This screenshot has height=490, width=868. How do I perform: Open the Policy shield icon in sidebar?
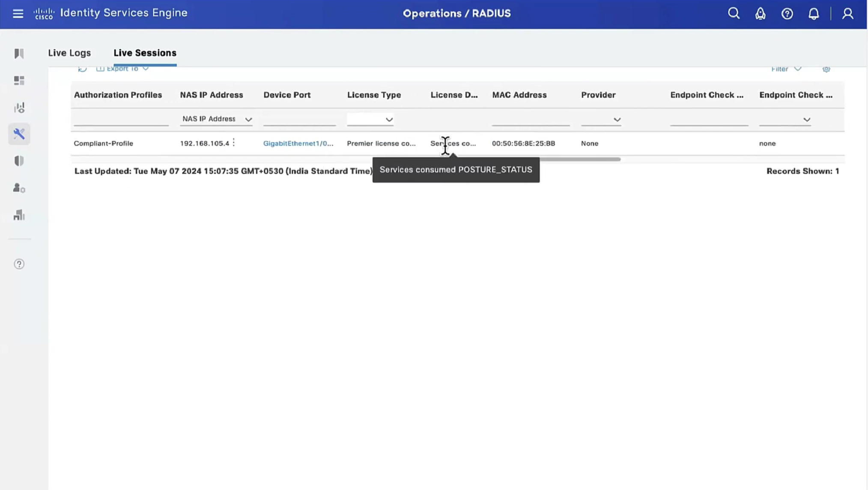[x=19, y=161]
